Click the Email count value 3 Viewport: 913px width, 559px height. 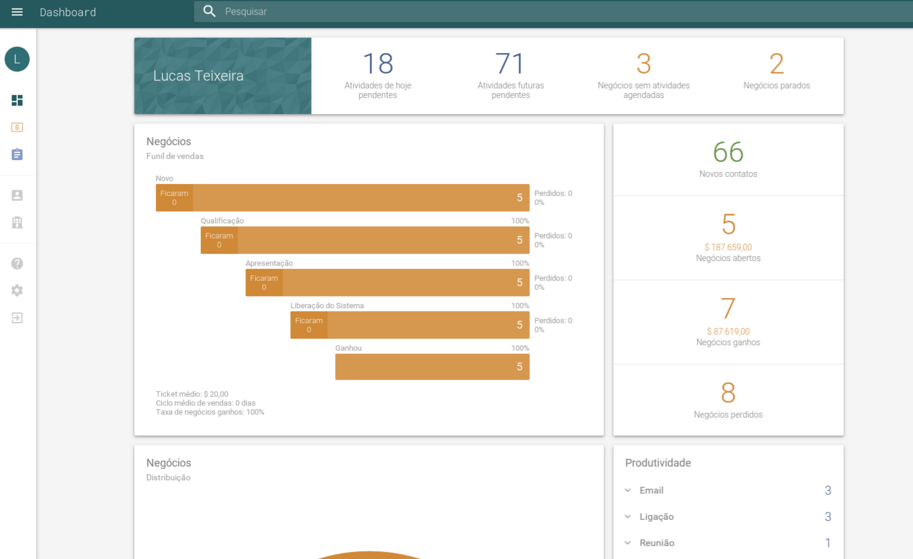[x=827, y=490]
